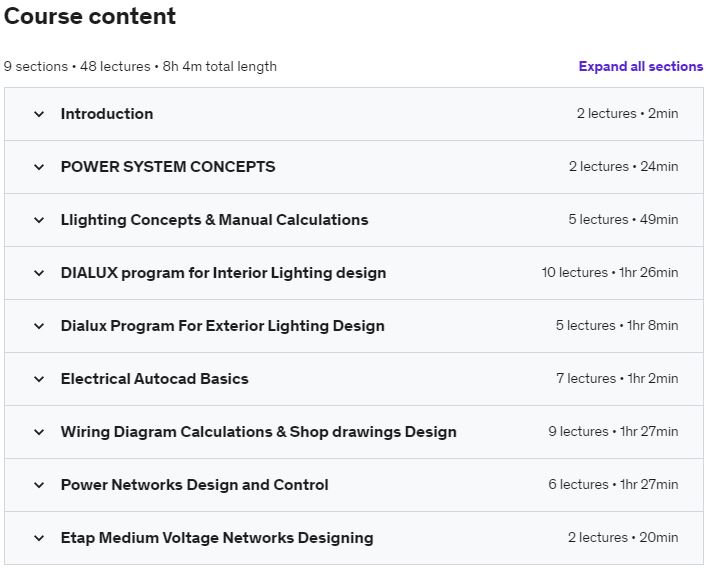This screenshot has width=707, height=569.
Task: Expand POWER SYSTEM CONCEPTS chevron
Action: pyautogui.click(x=39, y=167)
